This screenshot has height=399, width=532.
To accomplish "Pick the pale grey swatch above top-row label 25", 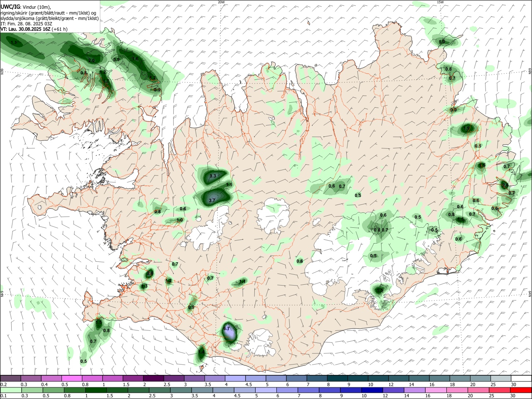I will tap(501, 378).
